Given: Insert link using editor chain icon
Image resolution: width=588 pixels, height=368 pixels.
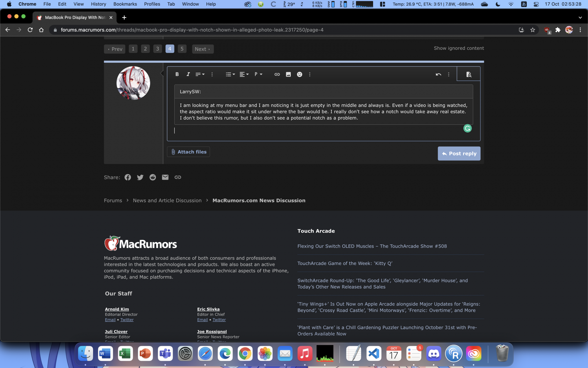Looking at the screenshot, I should click(277, 74).
